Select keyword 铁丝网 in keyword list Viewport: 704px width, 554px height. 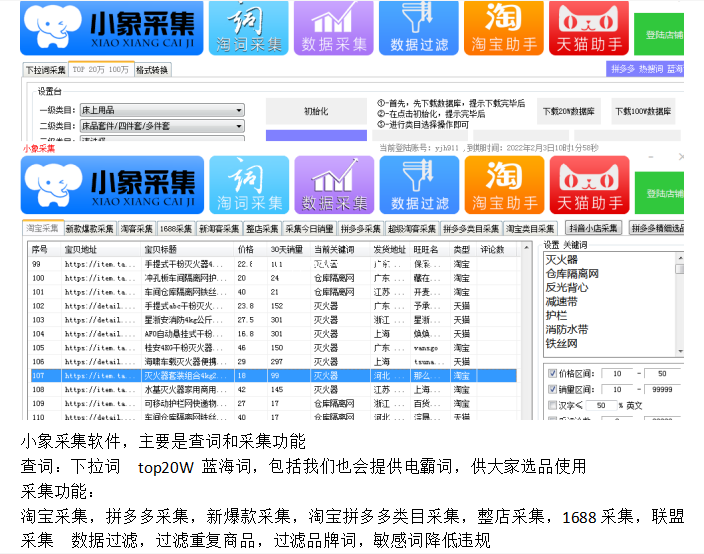click(x=562, y=343)
